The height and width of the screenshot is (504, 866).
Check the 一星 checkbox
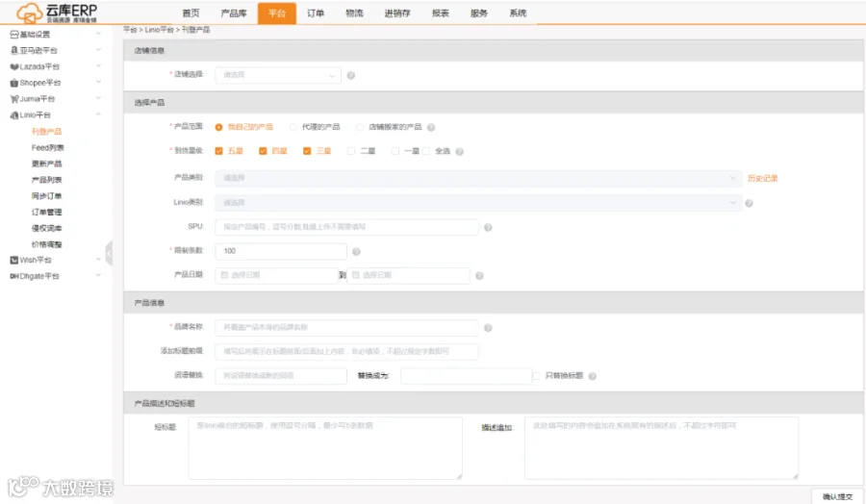point(395,151)
